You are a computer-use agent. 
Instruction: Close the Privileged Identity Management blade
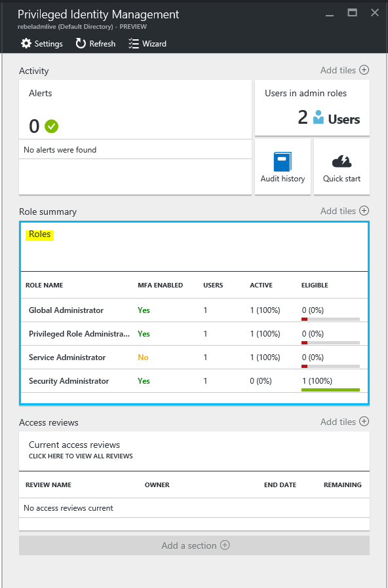click(x=374, y=12)
